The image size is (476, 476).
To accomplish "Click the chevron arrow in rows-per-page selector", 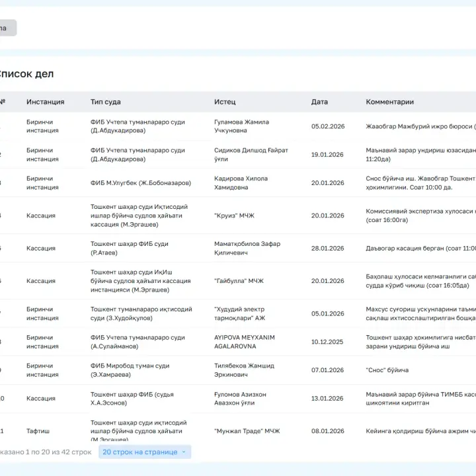I will click(x=184, y=452).
